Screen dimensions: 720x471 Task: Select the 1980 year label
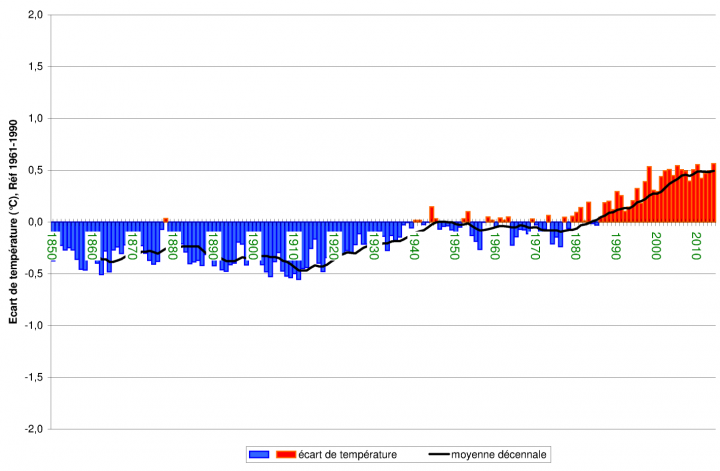pos(575,245)
